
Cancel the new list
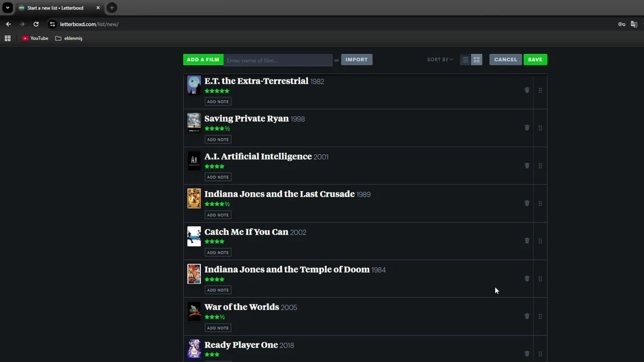506,60
